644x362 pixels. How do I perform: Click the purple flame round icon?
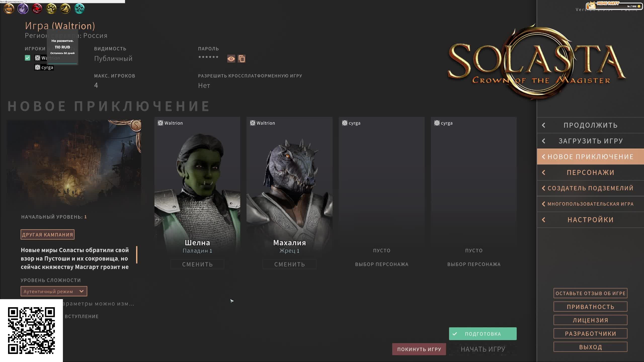tap(23, 9)
